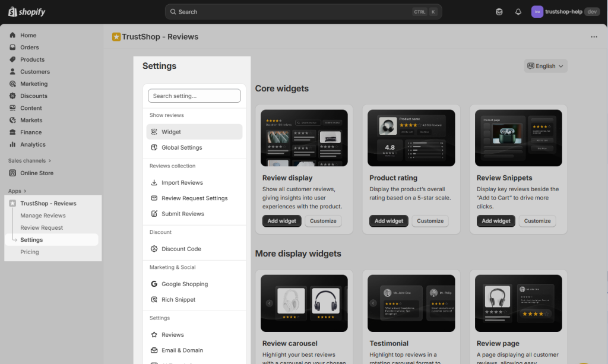Click the Search setting input field
This screenshot has width=608, height=364.
click(194, 96)
